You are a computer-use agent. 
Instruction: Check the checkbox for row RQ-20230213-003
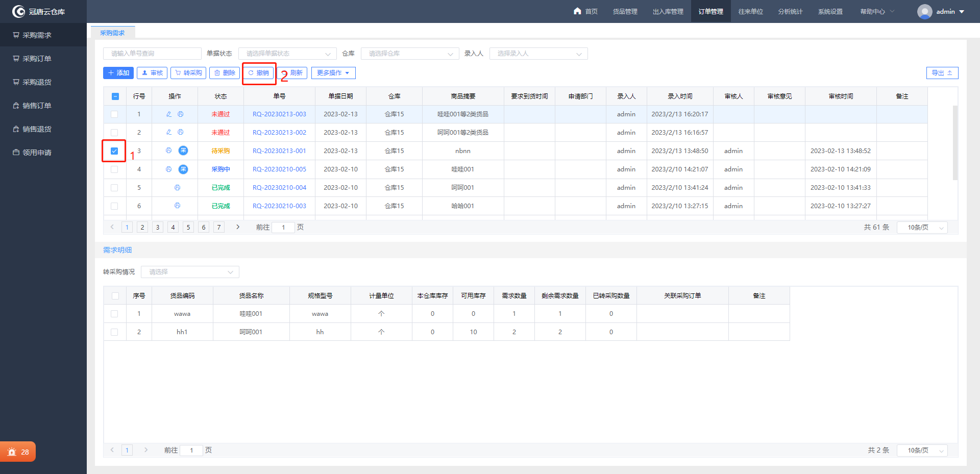[x=114, y=114]
